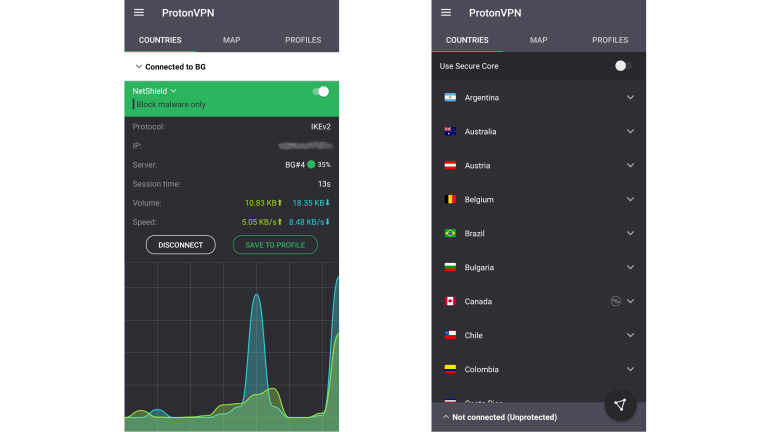Expand the Australia server list

click(630, 131)
